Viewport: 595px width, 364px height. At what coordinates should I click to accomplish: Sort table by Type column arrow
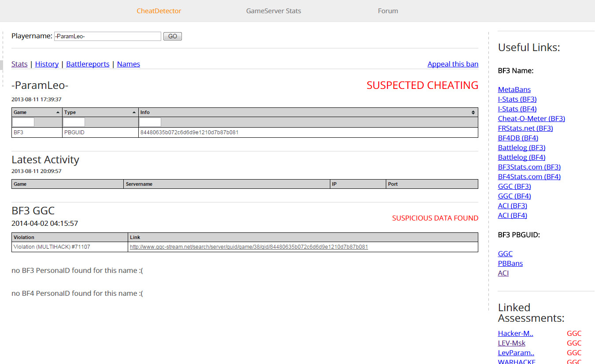click(x=134, y=112)
